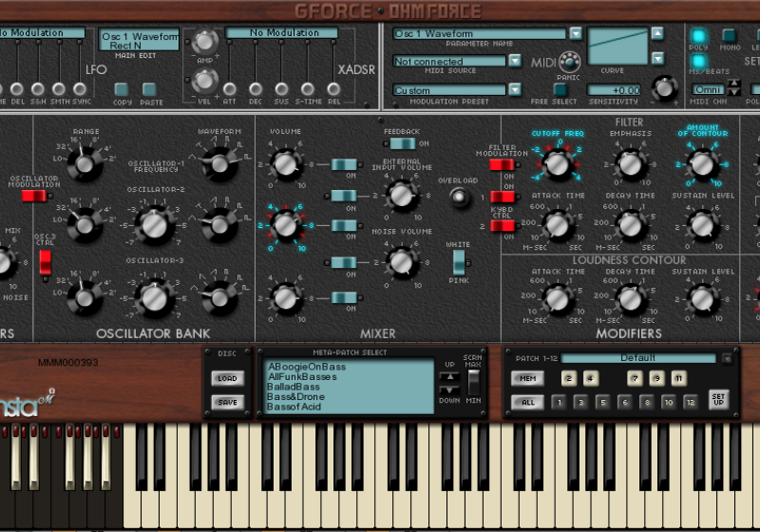Click the Cutoff Freq knob
Viewport: 760px width, 532px height.
(559, 165)
